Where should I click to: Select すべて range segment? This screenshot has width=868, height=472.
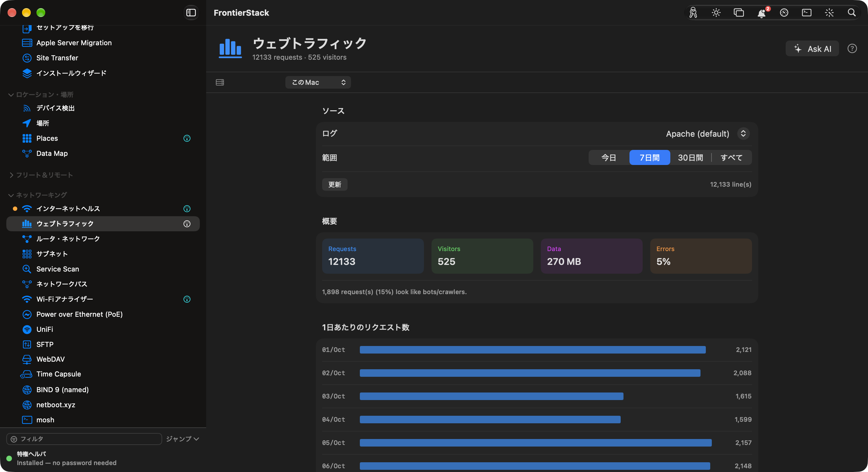(x=732, y=158)
